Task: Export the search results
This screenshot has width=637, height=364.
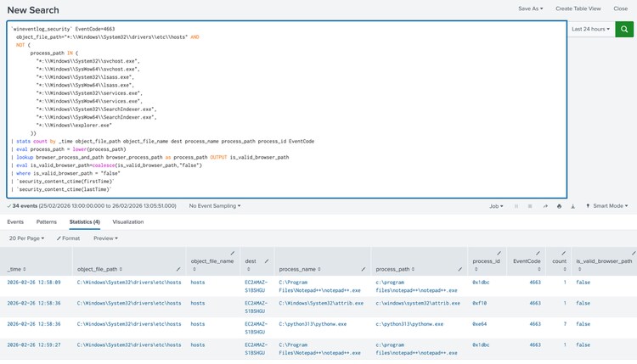Action: (572, 206)
